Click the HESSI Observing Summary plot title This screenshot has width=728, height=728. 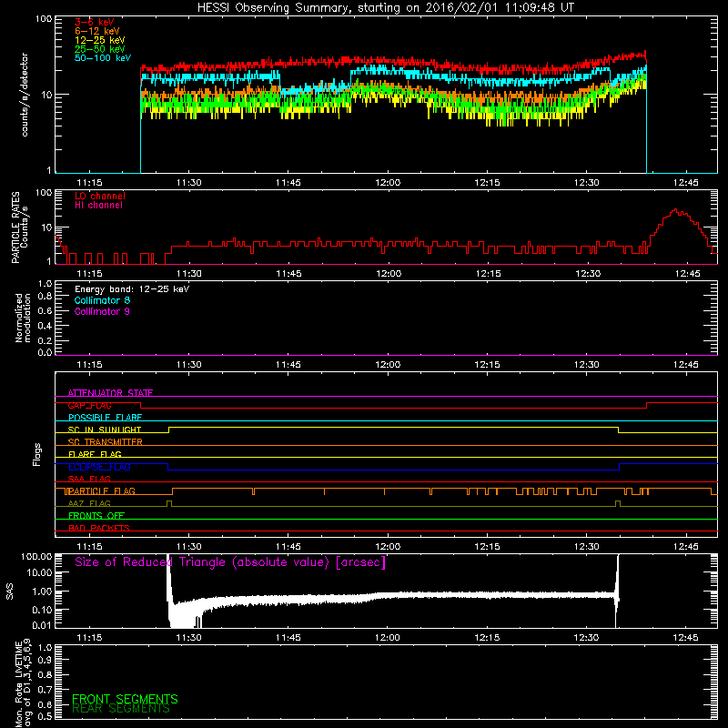click(385, 8)
